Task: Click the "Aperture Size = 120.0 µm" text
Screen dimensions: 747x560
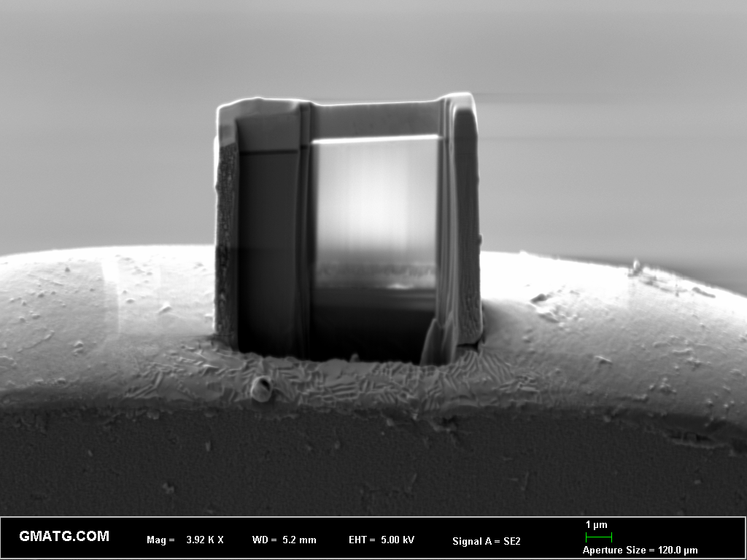Action: tap(640, 550)
